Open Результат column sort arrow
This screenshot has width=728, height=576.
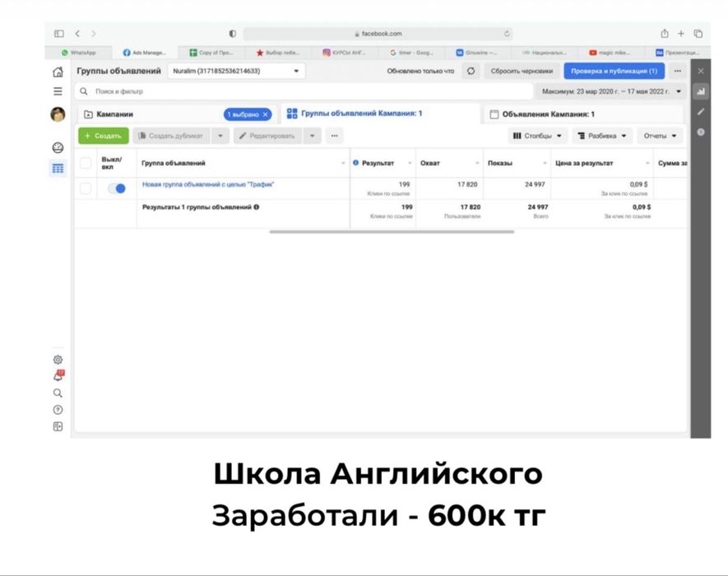click(x=410, y=163)
